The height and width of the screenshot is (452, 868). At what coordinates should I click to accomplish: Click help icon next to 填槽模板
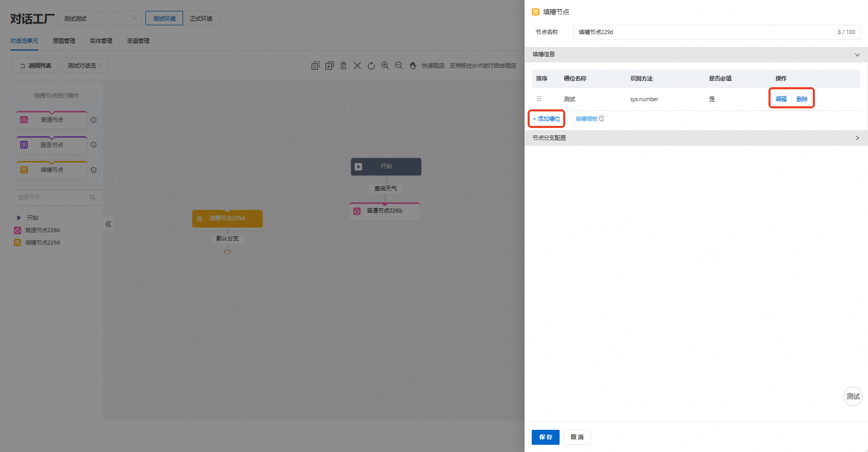[x=601, y=119]
